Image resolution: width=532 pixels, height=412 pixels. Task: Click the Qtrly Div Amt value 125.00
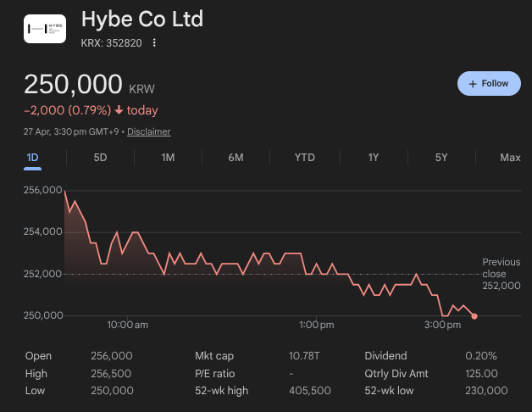481,374
